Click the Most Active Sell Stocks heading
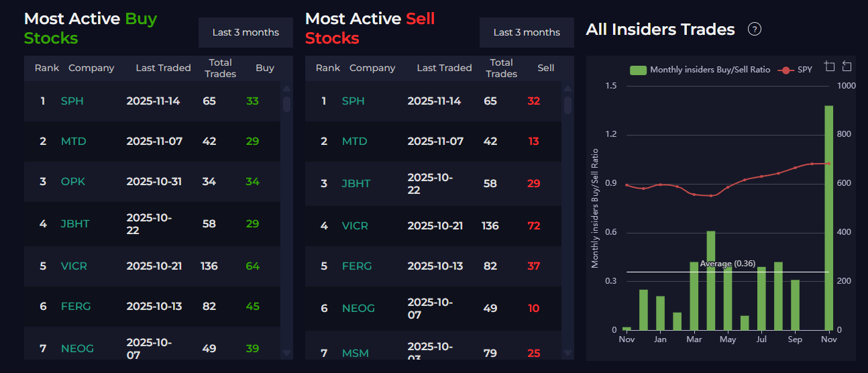 [370, 28]
